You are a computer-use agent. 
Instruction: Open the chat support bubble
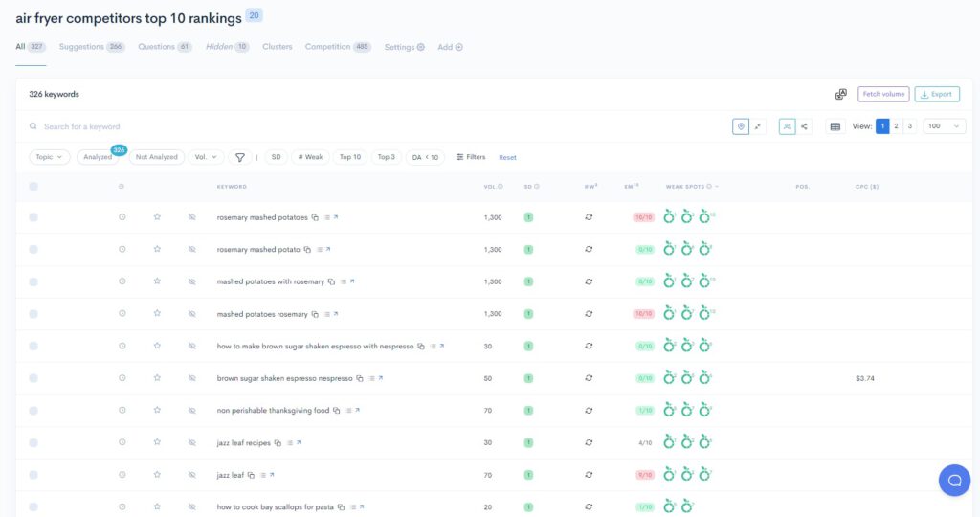point(953,480)
